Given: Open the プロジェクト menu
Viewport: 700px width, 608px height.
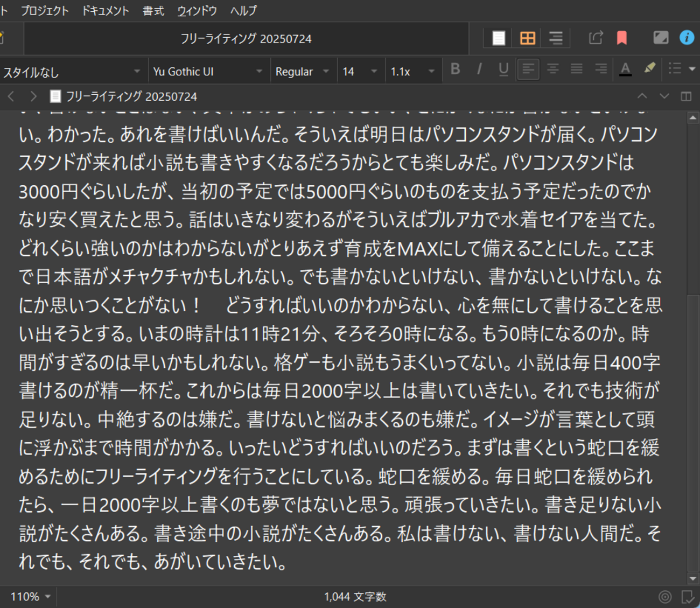Looking at the screenshot, I should point(45,11).
